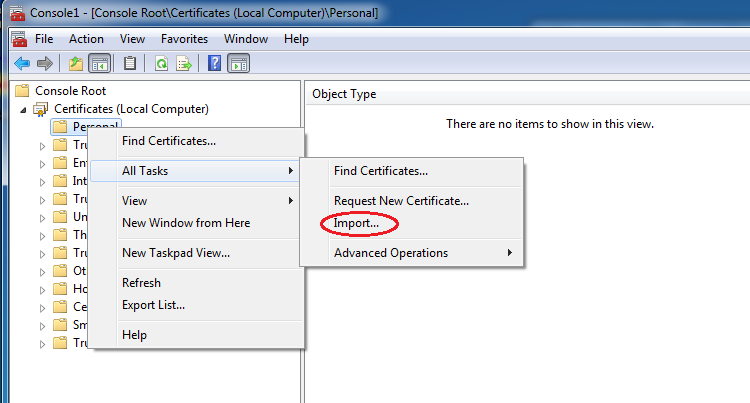The height and width of the screenshot is (403, 750).
Task: Click the clipboard Paste toolbar icon
Action: 130,63
